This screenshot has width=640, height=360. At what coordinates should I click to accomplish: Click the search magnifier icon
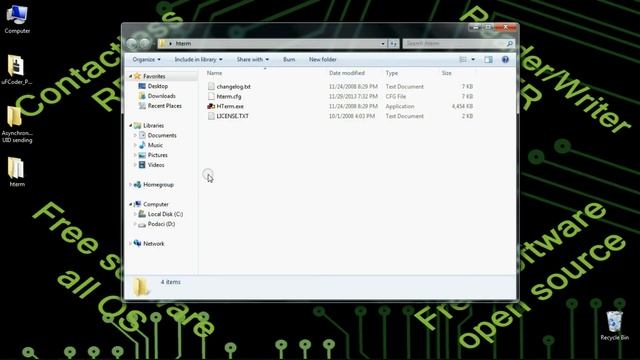(x=509, y=43)
